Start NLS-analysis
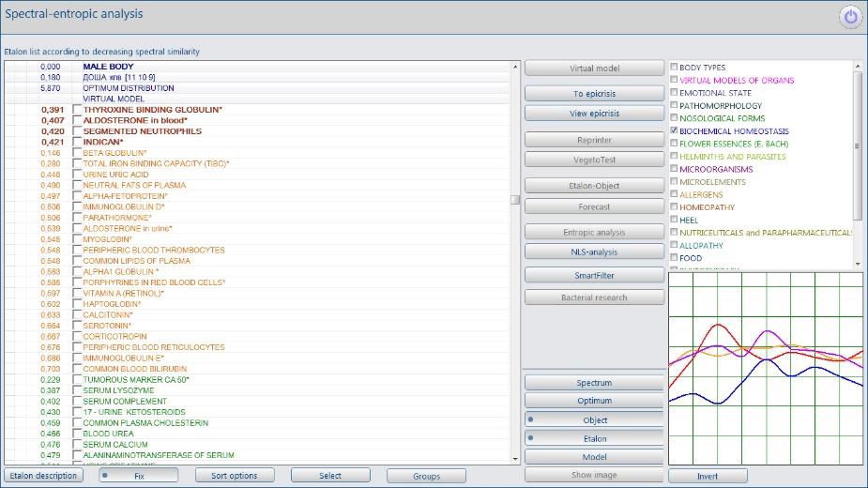Screen dimensions: 868x488 coord(594,252)
